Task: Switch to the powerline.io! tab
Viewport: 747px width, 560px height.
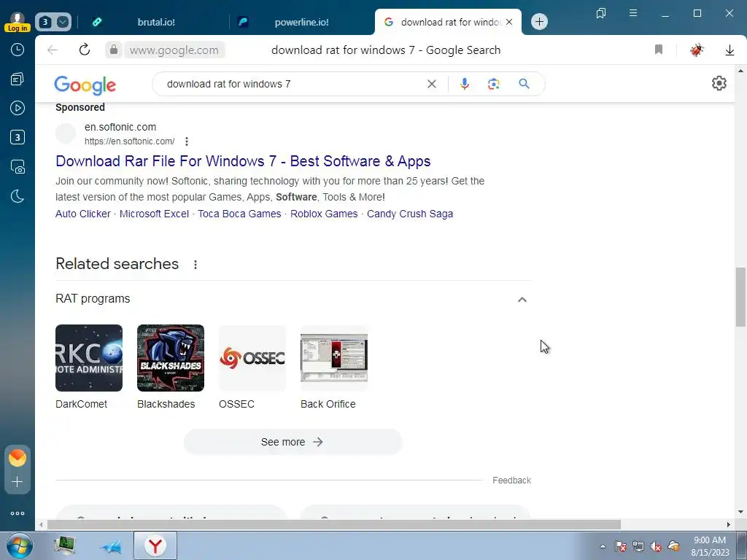Action: [x=301, y=22]
